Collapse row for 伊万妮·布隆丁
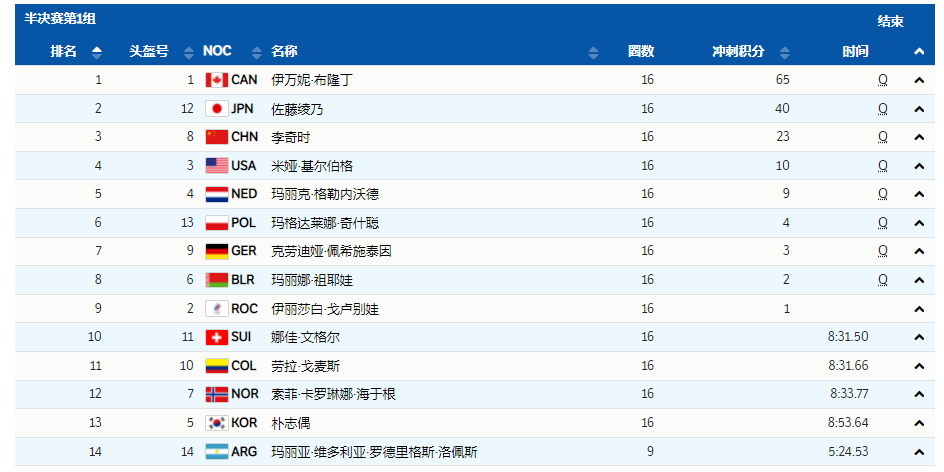Viewport: 944px width, 472px height. click(x=918, y=80)
